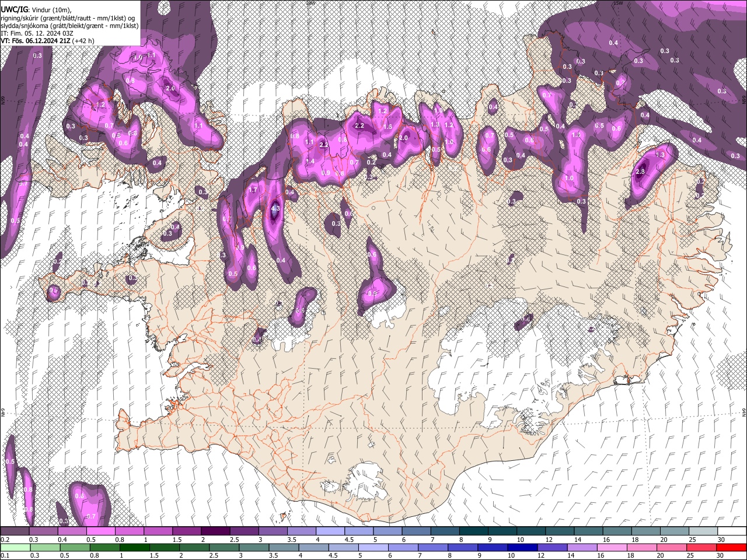Select the slate-blue swatch between 6 and 7 in the purple scale

(416, 531)
